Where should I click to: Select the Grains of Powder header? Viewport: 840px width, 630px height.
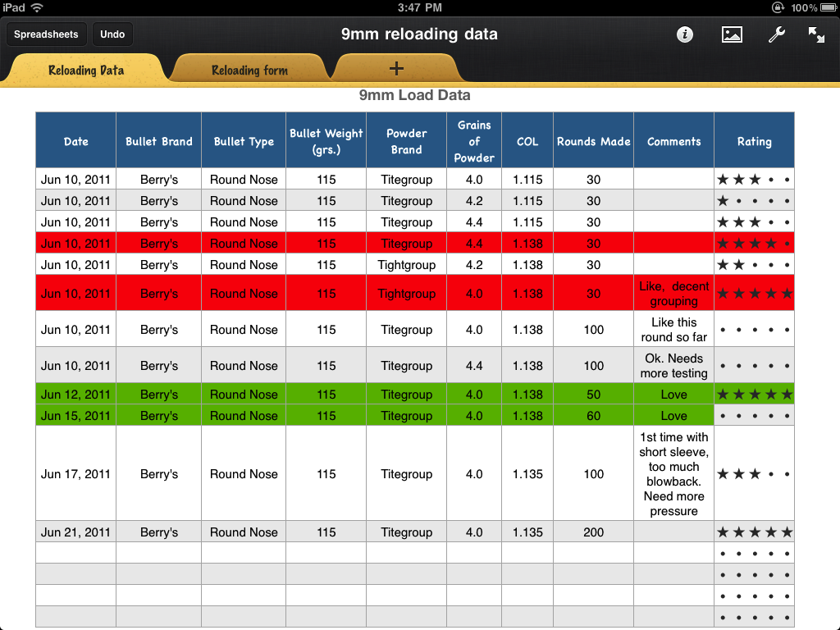pyautogui.click(x=474, y=141)
